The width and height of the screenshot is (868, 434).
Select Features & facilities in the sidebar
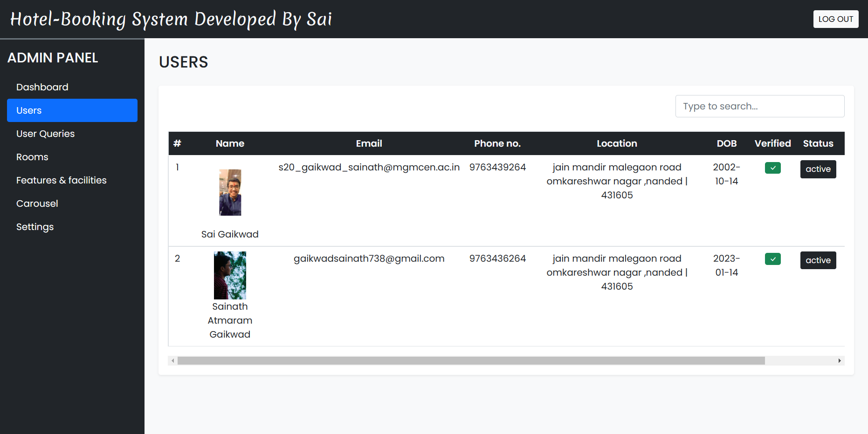[x=61, y=180]
